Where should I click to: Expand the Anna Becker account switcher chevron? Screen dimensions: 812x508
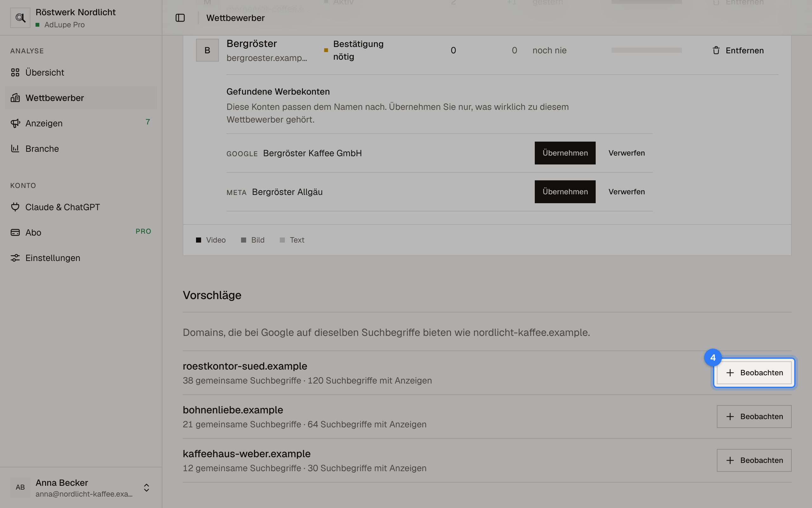[x=146, y=487]
